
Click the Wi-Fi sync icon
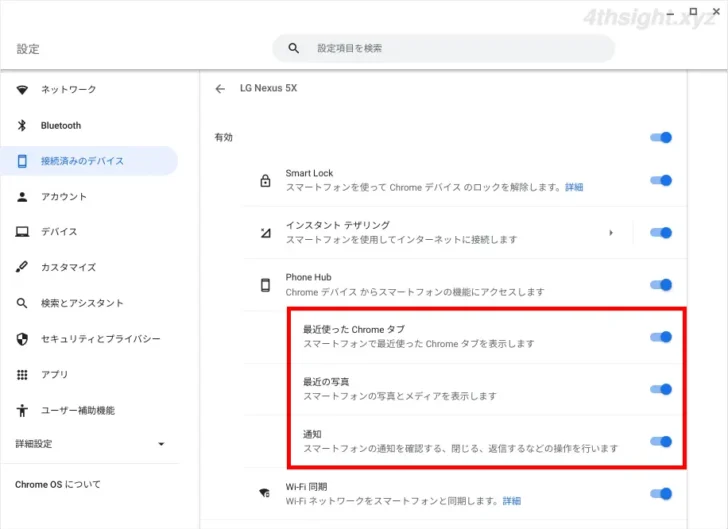[x=265, y=493]
